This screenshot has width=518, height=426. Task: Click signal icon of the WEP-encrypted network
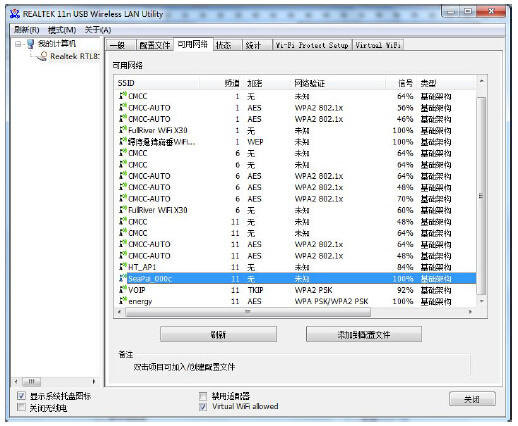tap(123, 141)
